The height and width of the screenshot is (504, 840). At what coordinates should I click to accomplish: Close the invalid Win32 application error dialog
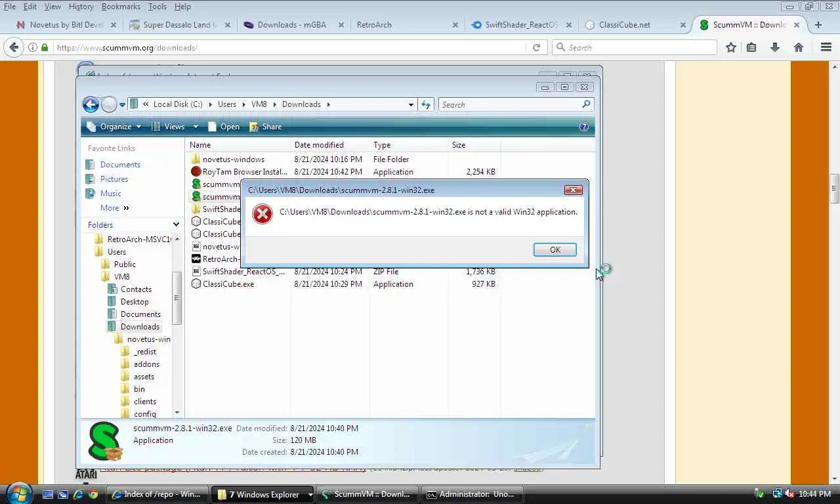click(573, 190)
